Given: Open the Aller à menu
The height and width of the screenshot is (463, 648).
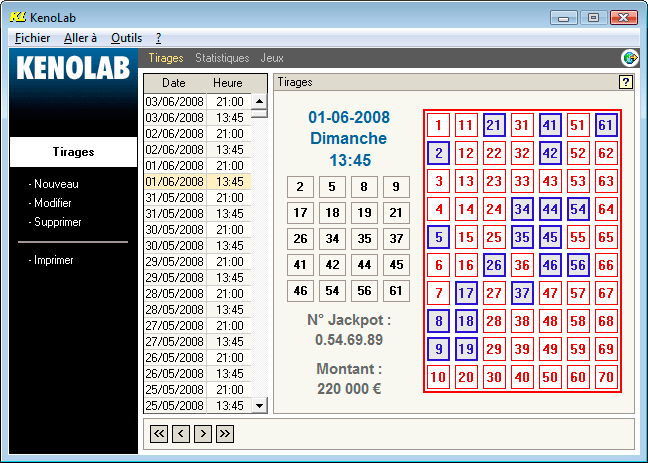Looking at the screenshot, I should point(80,38).
